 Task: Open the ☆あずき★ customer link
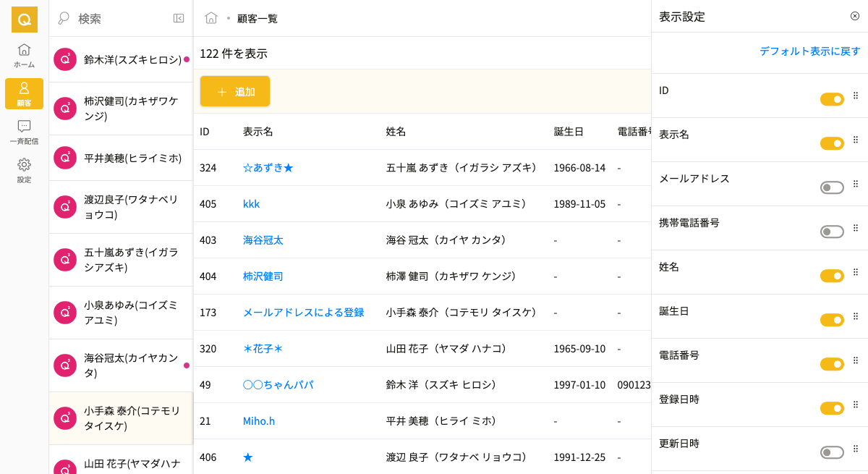268,168
